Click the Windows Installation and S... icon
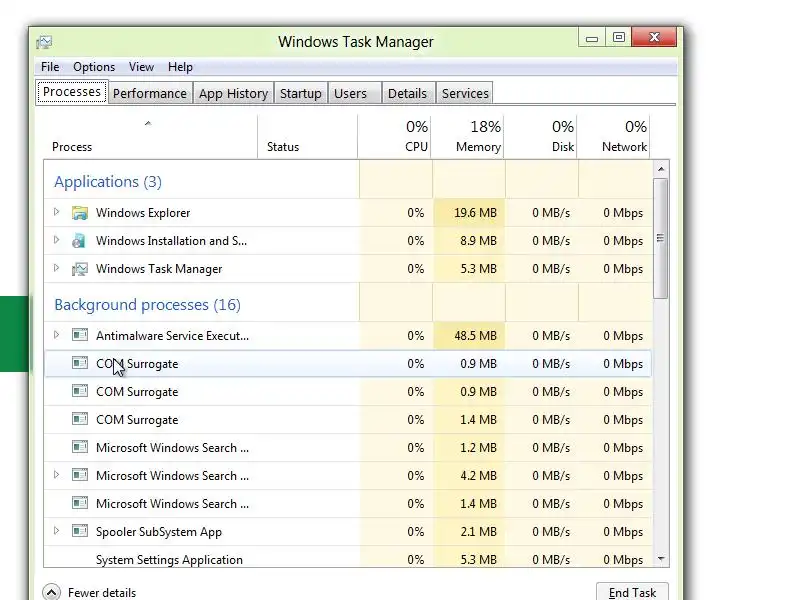800x600 pixels. [79, 241]
